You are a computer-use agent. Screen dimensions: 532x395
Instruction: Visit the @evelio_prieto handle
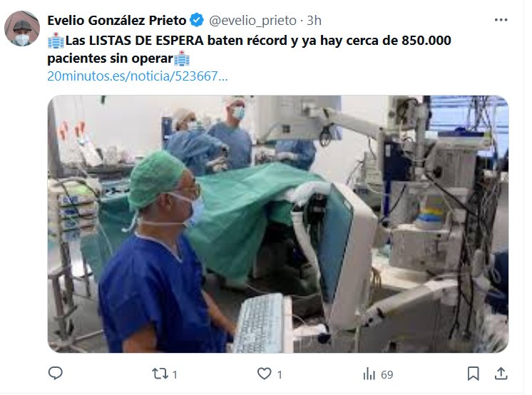point(252,21)
